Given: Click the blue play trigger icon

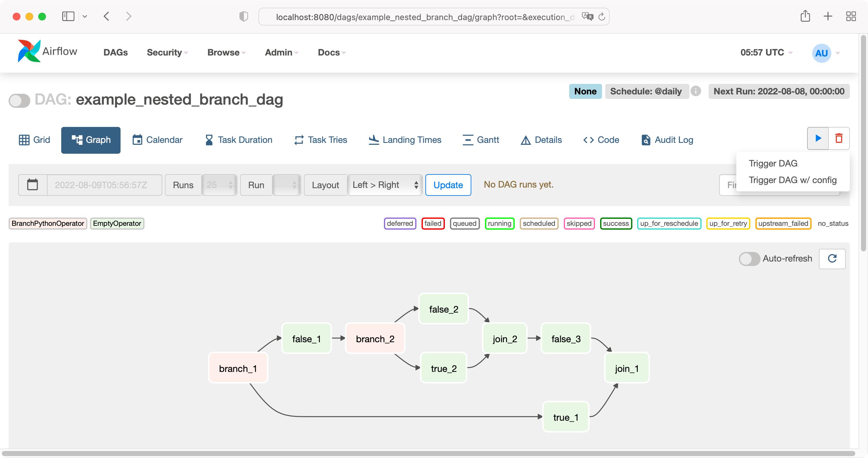Looking at the screenshot, I should click(x=818, y=138).
